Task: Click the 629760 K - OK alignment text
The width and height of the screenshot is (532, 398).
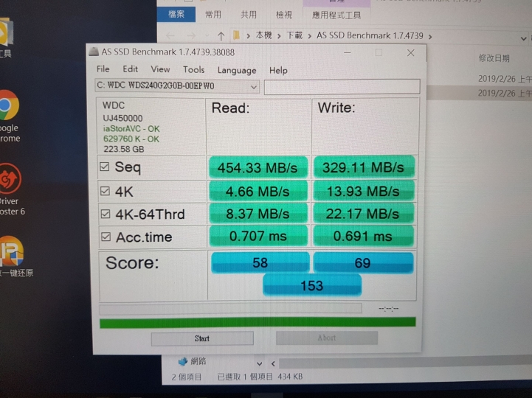Action: tap(131, 139)
